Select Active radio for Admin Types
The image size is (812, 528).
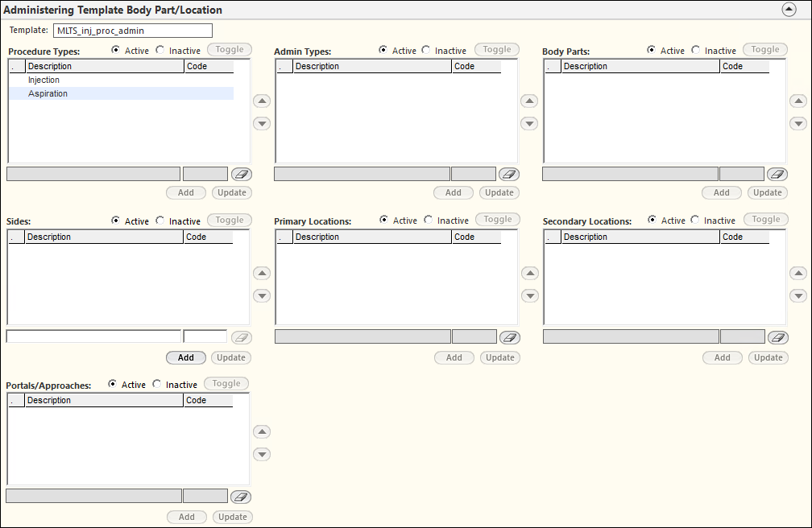pyautogui.click(x=383, y=50)
